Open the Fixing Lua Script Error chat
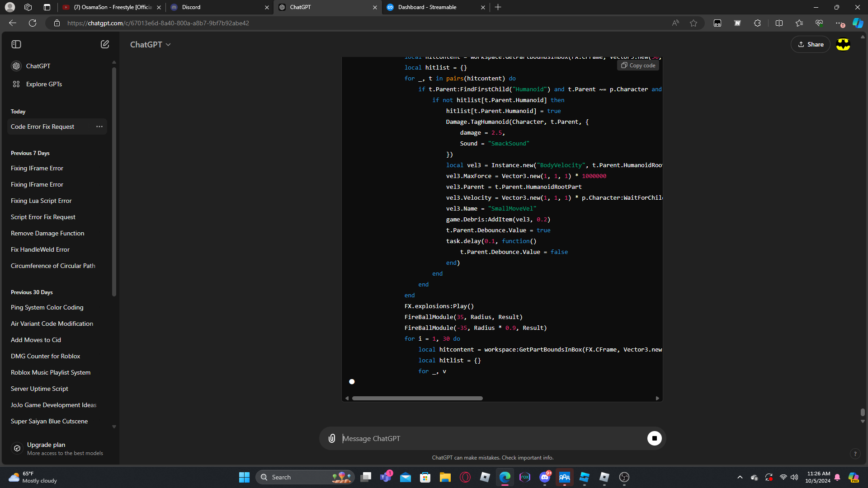 [41, 201]
